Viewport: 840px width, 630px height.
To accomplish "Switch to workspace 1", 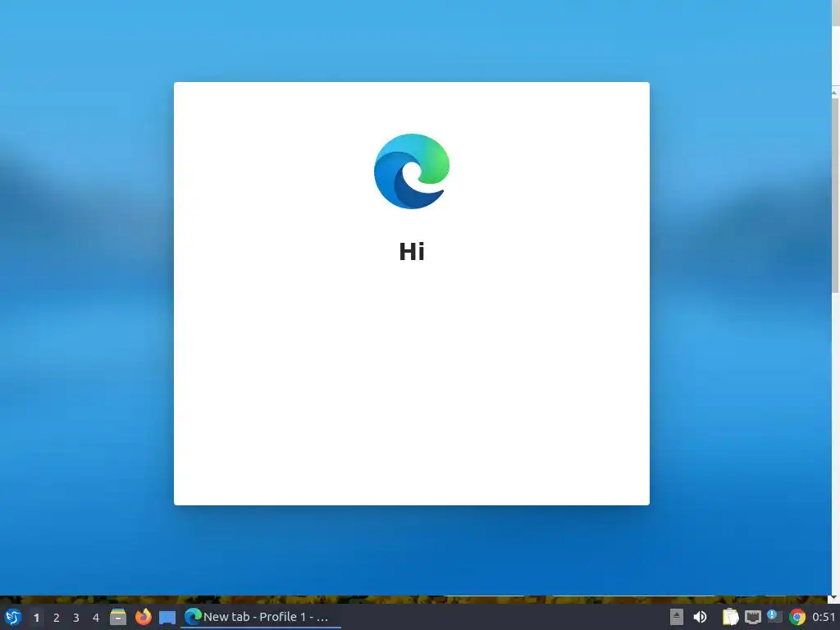I will [36, 618].
